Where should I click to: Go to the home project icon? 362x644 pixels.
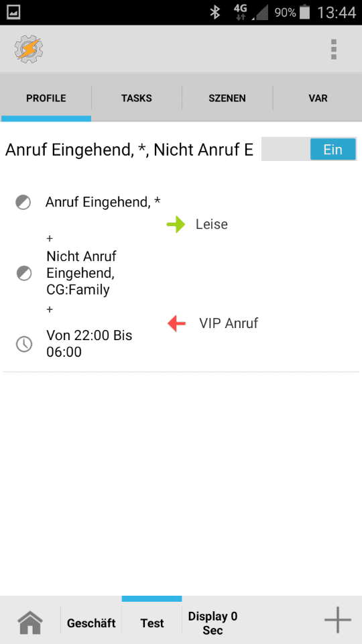pyautogui.click(x=30, y=623)
